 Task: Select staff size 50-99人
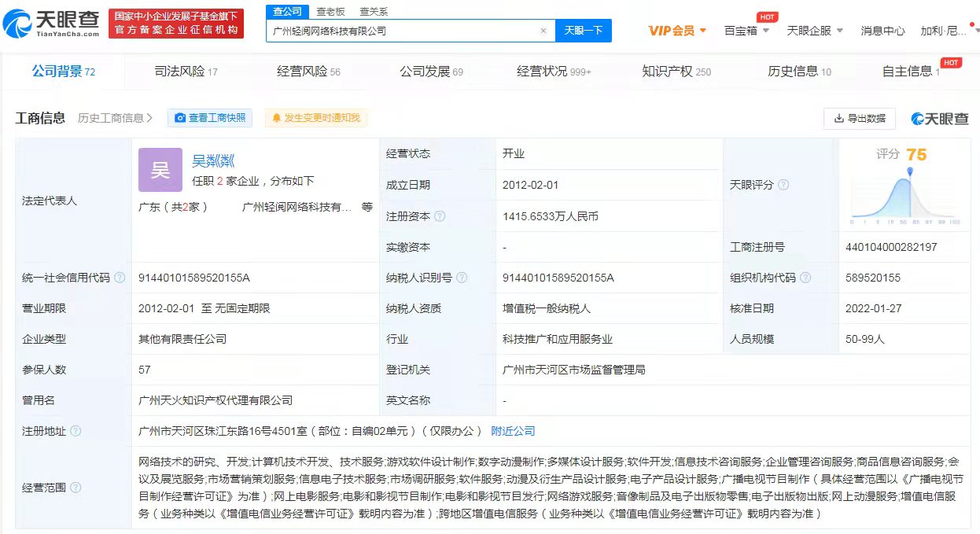pos(865,339)
